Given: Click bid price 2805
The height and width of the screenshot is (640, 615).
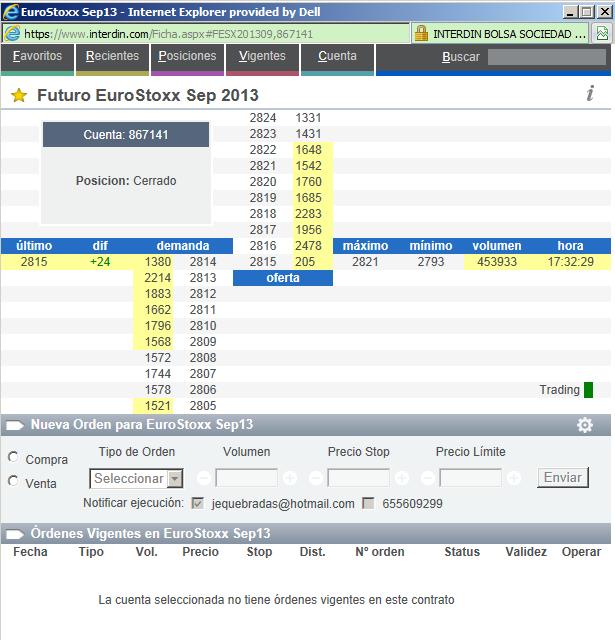Looking at the screenshot, I should click(x=203, y=406).
